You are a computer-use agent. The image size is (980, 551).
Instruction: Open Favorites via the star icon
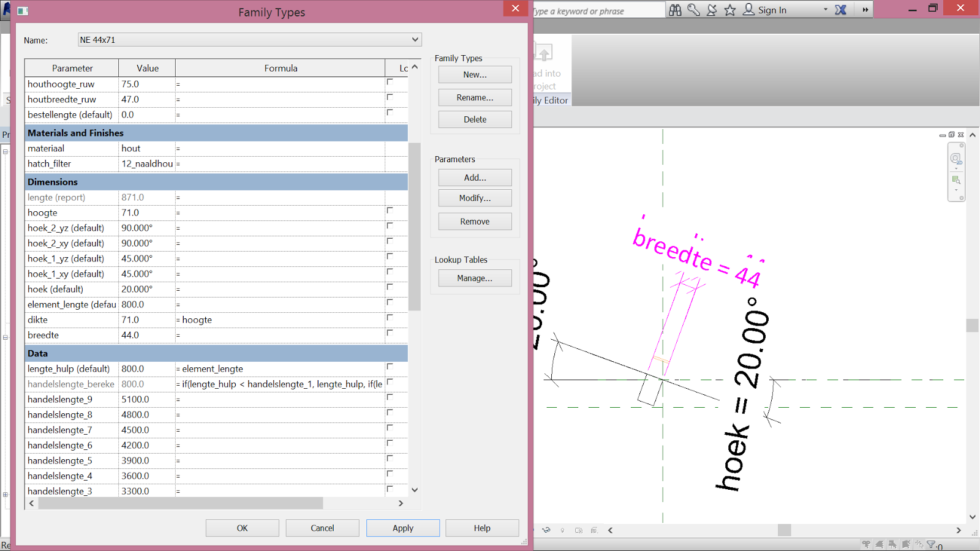click(730, 10)
